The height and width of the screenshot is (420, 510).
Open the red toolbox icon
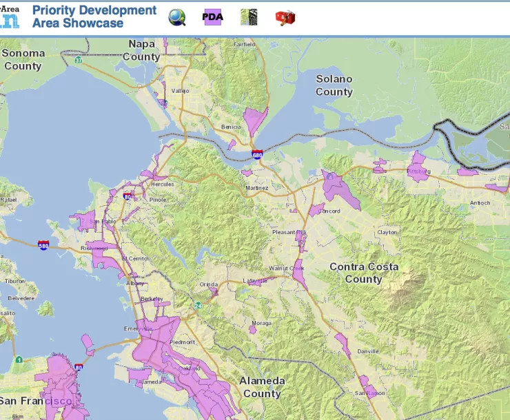tap(285, 17)
